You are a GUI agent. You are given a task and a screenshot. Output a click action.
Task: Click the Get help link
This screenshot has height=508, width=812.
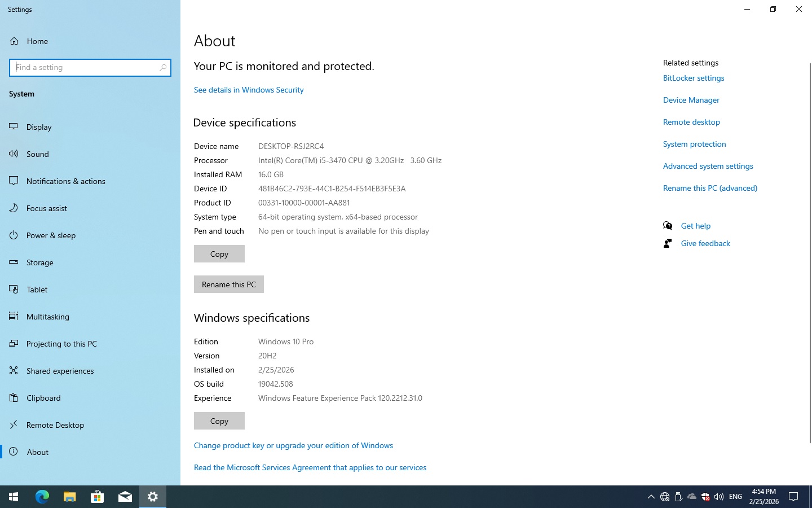tap(696, 226)
